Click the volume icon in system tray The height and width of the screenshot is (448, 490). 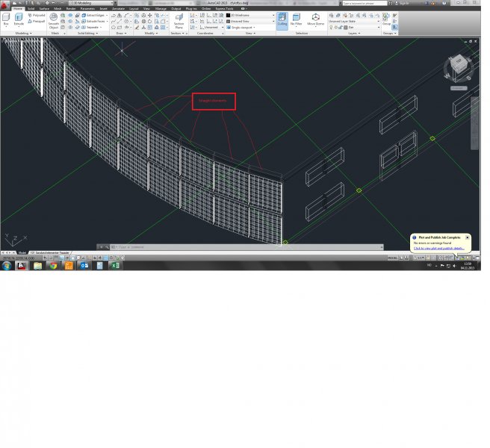pyautogui.click(x=455, y=266)
